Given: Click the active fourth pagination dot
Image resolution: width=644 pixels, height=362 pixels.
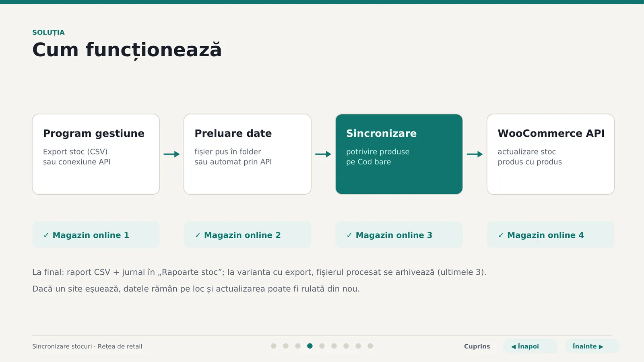Looking at the screenshot, I should (x=310, y=346).
